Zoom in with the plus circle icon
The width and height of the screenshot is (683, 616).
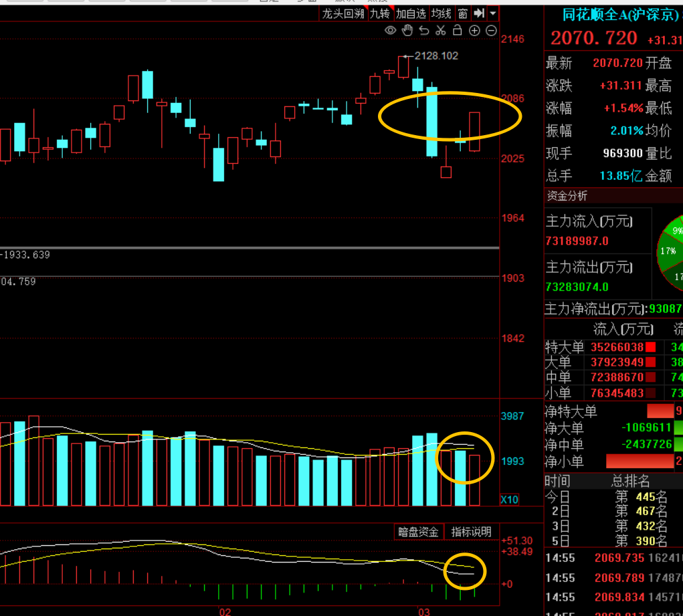(474, 31)
